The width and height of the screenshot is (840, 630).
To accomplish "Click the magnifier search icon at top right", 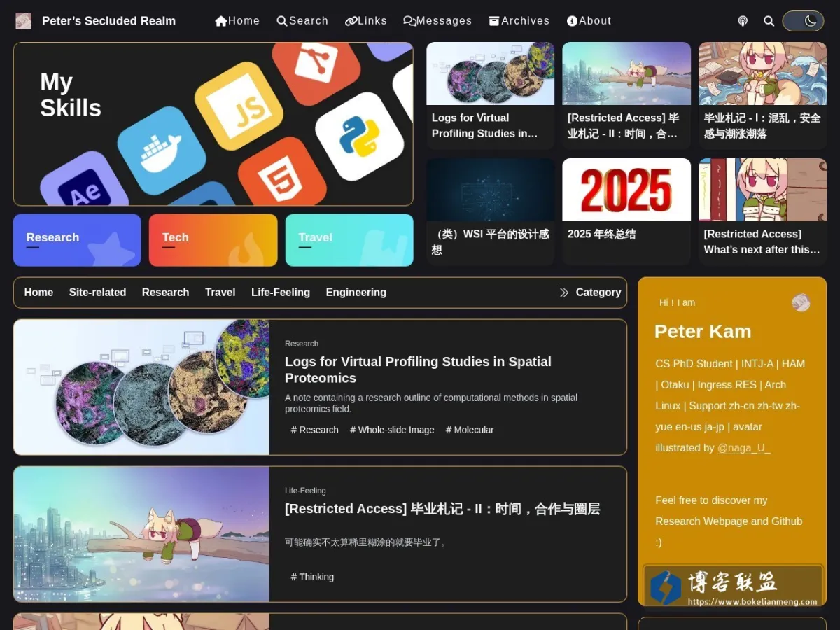I will pyautogui.click(x=769, y=21).
